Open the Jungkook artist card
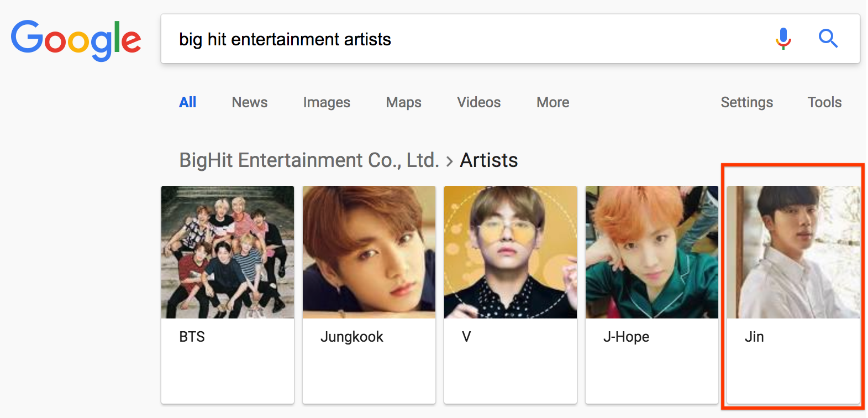The image size is (868, 418). pos(369,295)
